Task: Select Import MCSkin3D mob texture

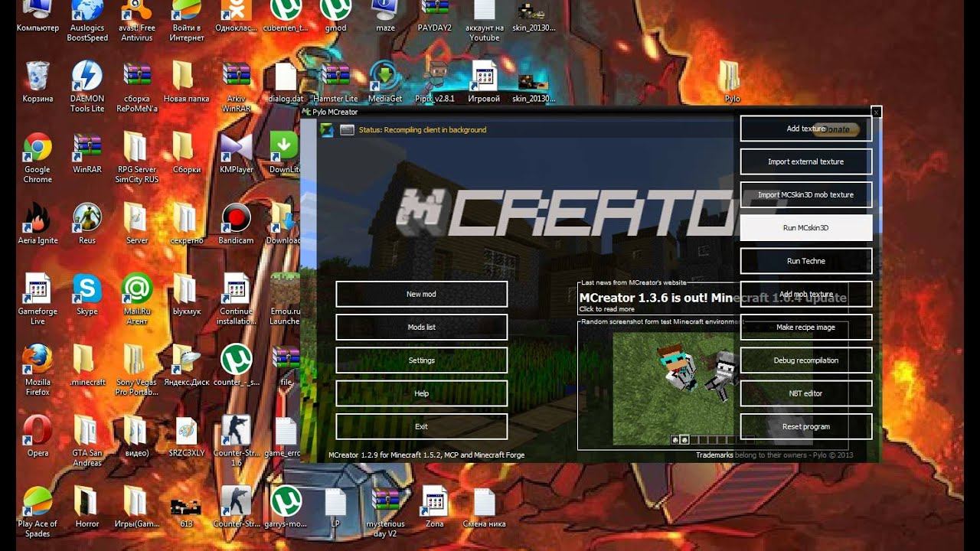Action: click(806, 194)
